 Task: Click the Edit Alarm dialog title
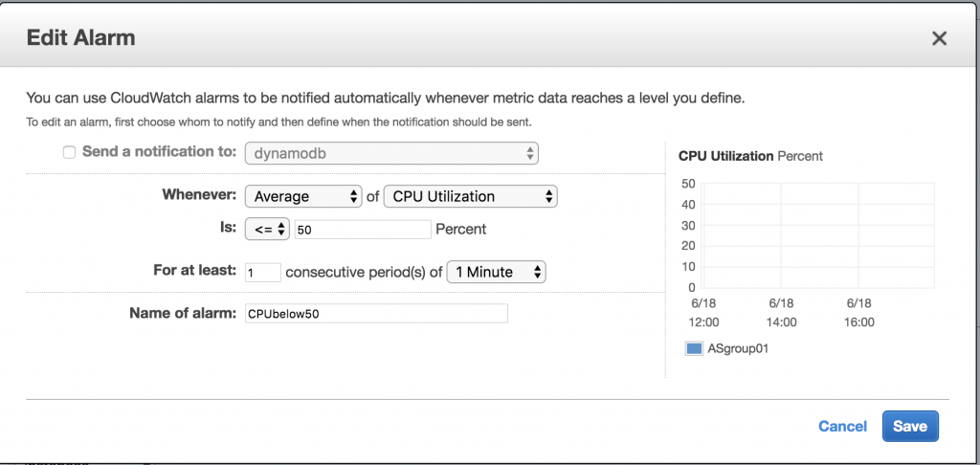coord(80,38)
